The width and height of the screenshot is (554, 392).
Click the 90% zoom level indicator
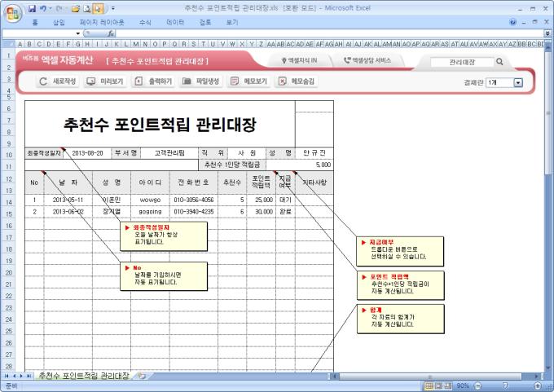pos(463,385)
